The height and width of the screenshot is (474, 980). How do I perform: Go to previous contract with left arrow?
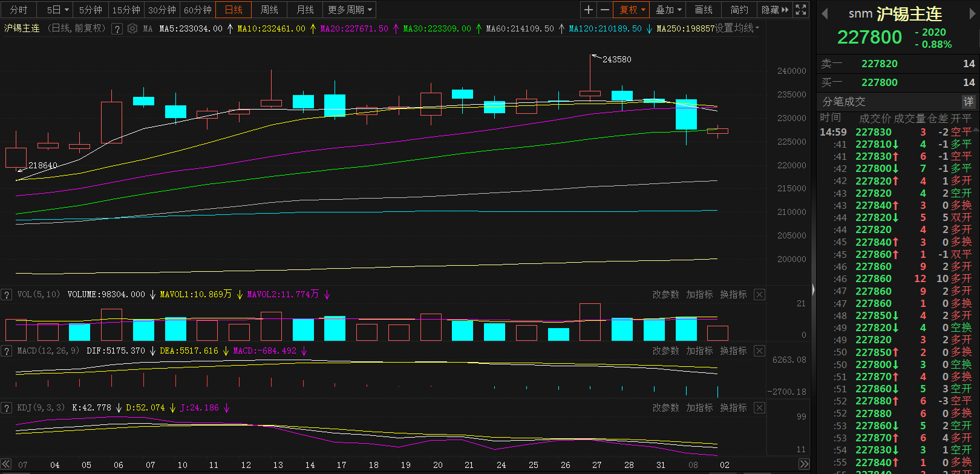(x=824, y=14)
